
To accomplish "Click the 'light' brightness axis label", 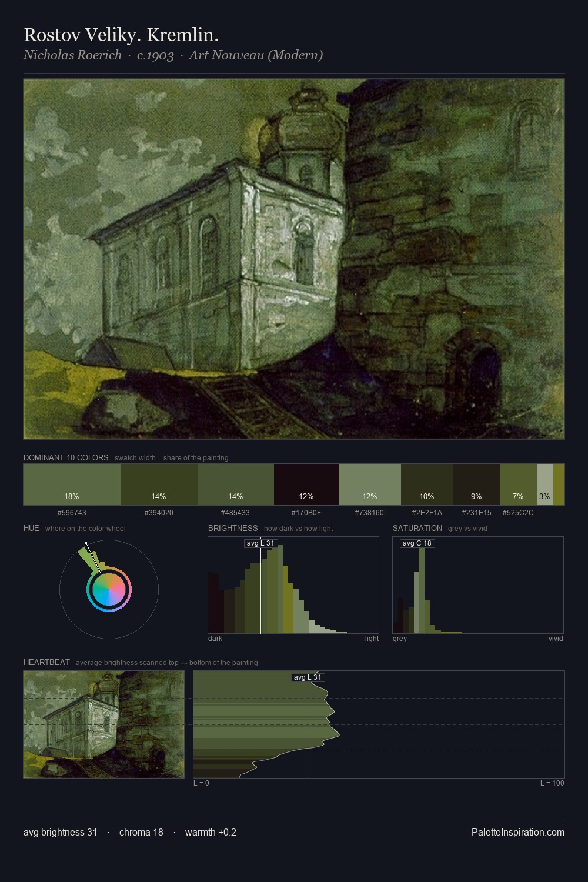I will coord(372,639).
